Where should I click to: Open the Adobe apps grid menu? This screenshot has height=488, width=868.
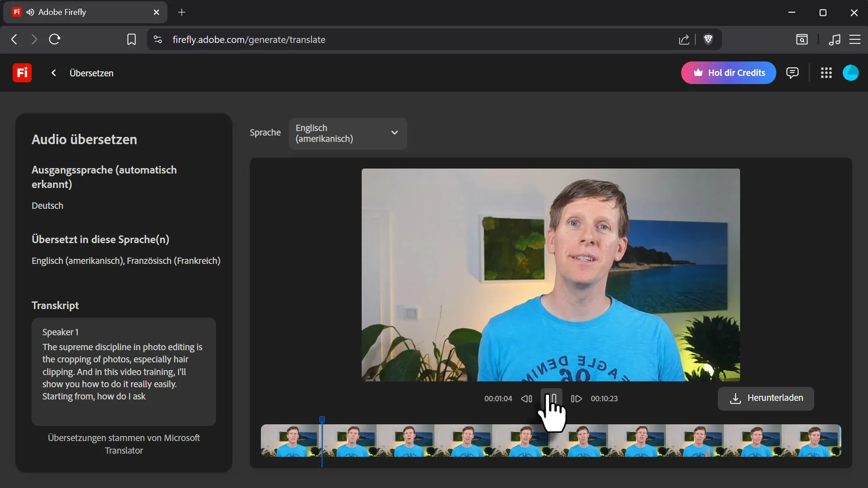[826, 73]
